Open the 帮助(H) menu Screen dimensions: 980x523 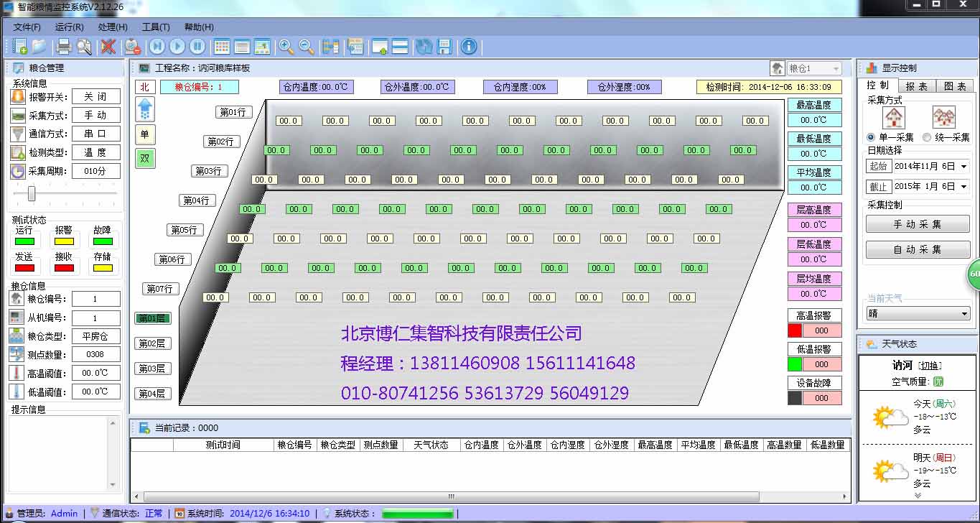point(199,27)
